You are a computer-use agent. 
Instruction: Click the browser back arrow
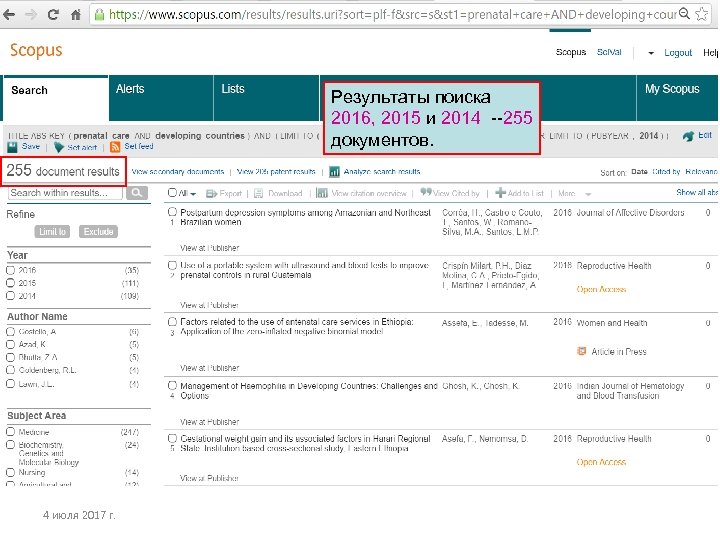click(x=9, y=14)
